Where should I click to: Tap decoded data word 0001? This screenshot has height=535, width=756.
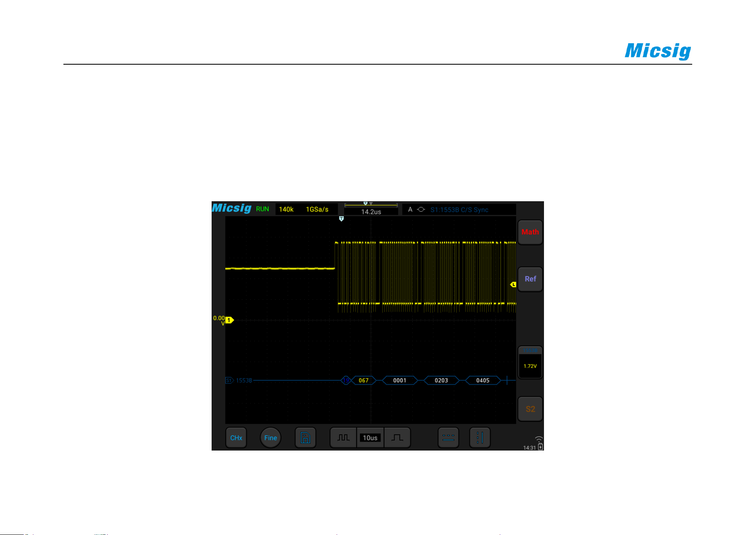coord(400,381)
